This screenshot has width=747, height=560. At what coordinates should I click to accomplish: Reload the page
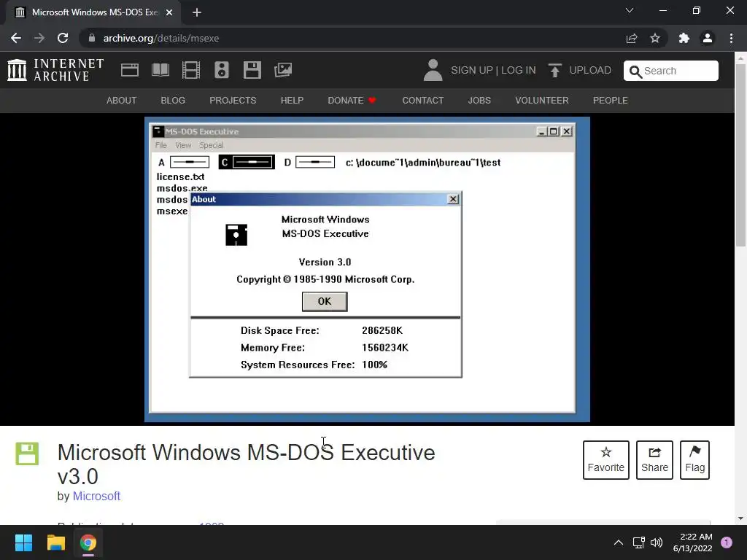pyautogui.click(x=63, y=38)
